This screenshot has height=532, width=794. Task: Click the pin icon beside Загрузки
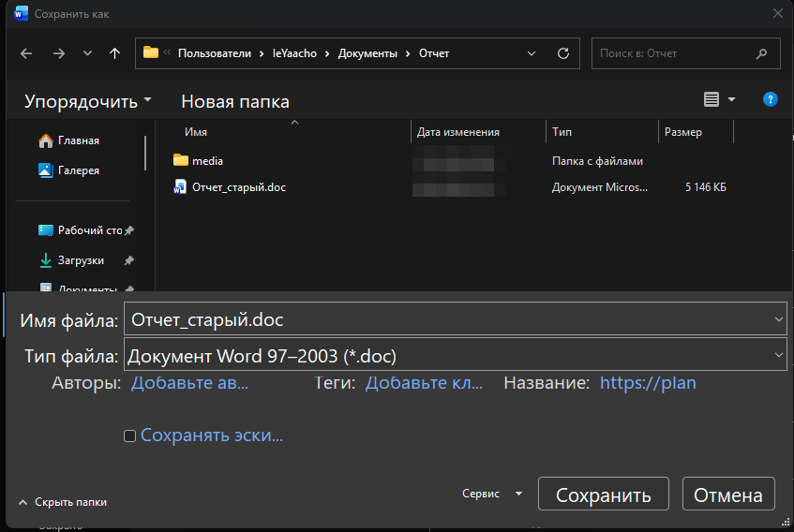click(x=129, y=260)
